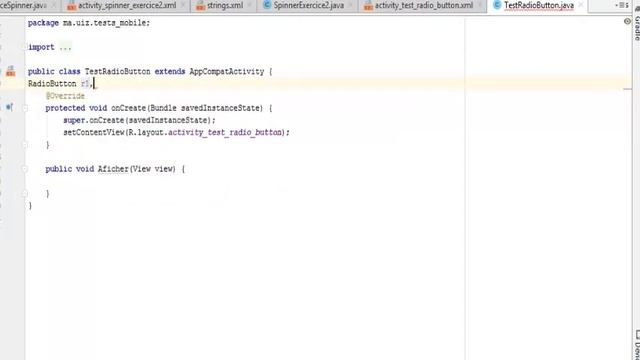Collapse the Aficher method fold marker

pos(24,169)
